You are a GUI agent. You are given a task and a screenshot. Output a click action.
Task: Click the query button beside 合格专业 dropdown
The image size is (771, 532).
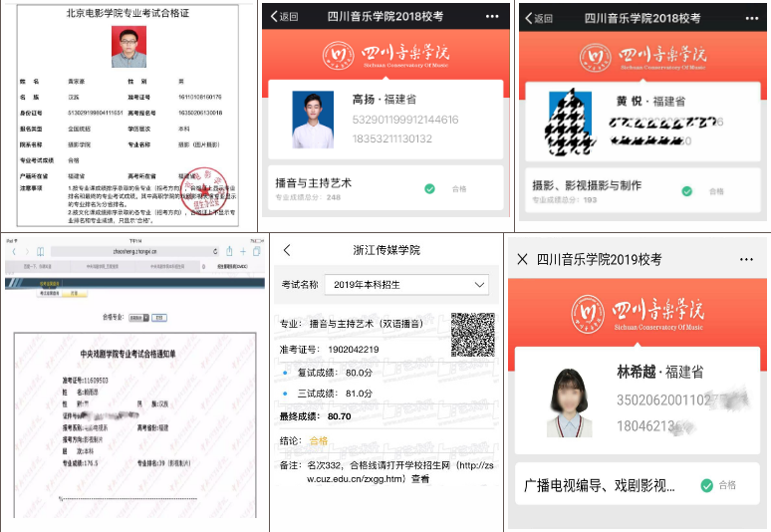[x=159, y=318]
